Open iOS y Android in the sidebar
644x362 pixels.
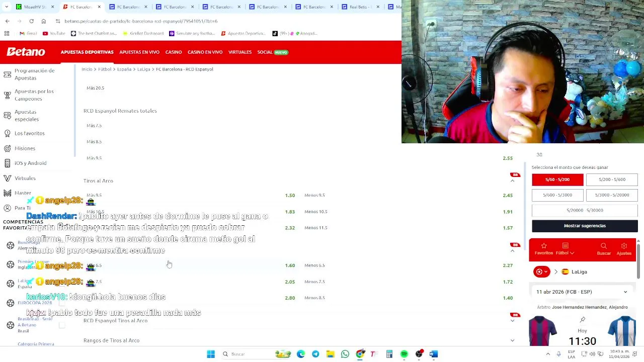30,163
